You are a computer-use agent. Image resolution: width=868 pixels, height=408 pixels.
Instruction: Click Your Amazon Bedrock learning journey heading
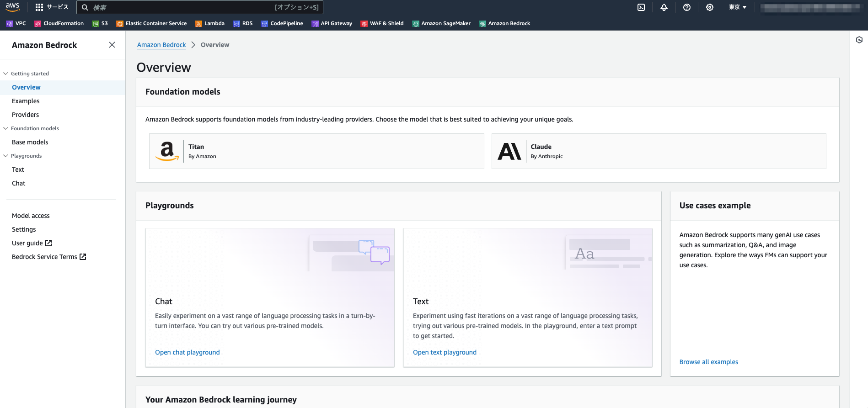tap(221, 400)
